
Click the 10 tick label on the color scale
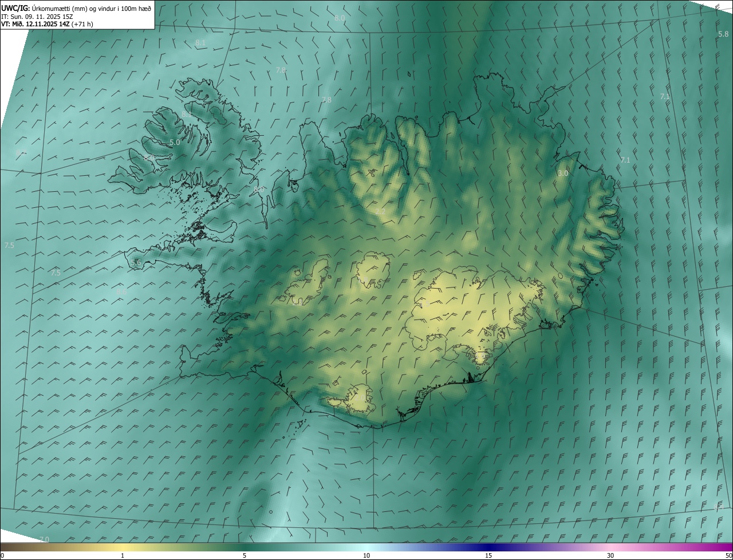(366, 555)
